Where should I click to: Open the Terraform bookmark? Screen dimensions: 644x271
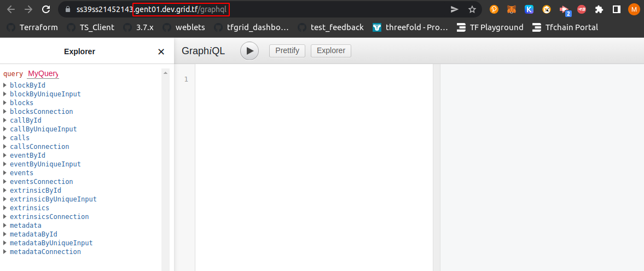pyautogui.click(x=32, y=27)
